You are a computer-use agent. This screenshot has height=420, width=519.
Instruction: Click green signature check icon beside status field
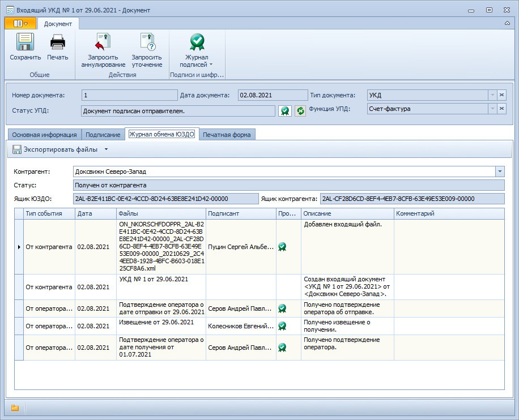pos(285,111)
